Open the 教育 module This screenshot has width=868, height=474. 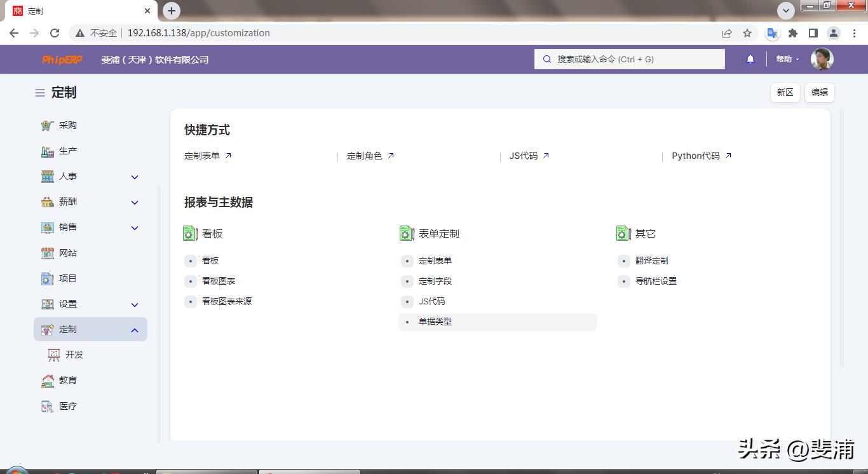(x=67, y=380)
